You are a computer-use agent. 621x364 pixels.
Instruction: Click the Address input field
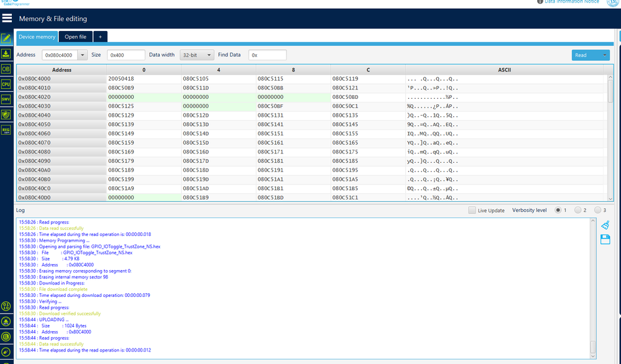60,55
